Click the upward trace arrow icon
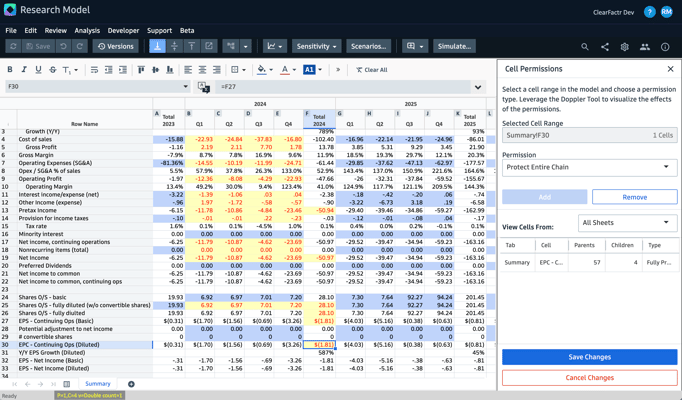 tap(191, 46)
